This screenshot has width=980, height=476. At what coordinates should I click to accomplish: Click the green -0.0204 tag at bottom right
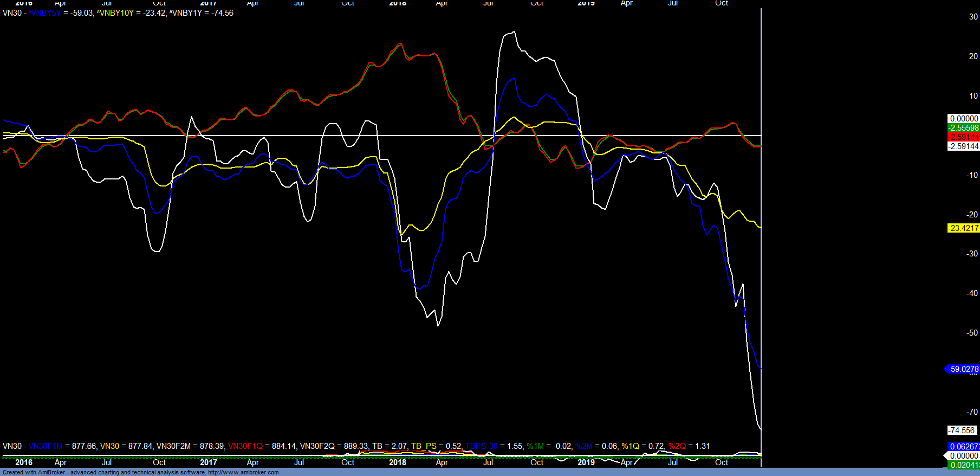tap(963, 465)
